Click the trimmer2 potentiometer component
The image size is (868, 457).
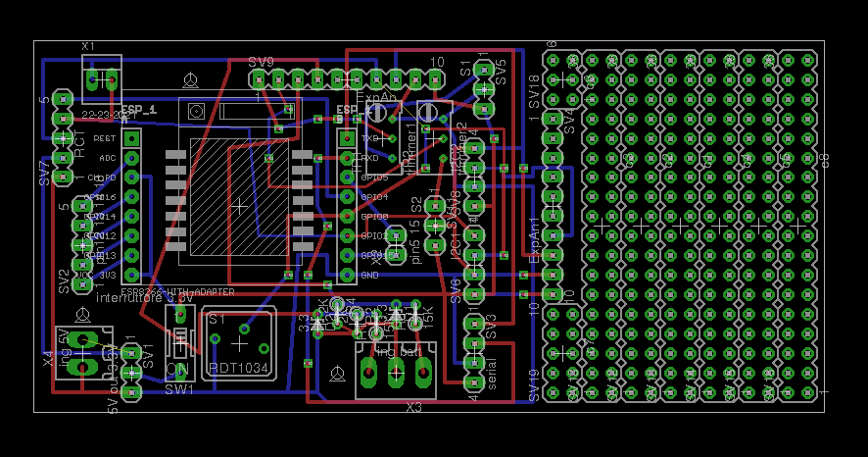(435, 138)
